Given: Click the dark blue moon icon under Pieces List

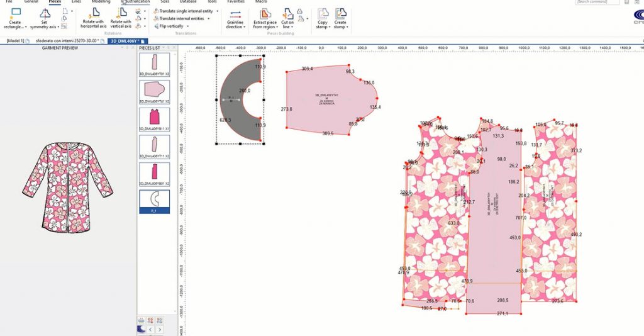Looking at the screenshot, I should (142, 330).
